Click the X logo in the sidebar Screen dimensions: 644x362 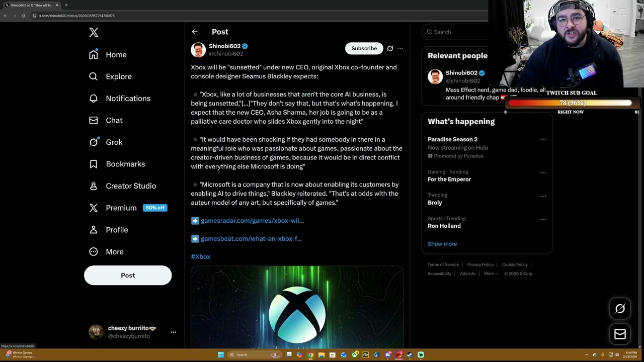click(94, 33)
